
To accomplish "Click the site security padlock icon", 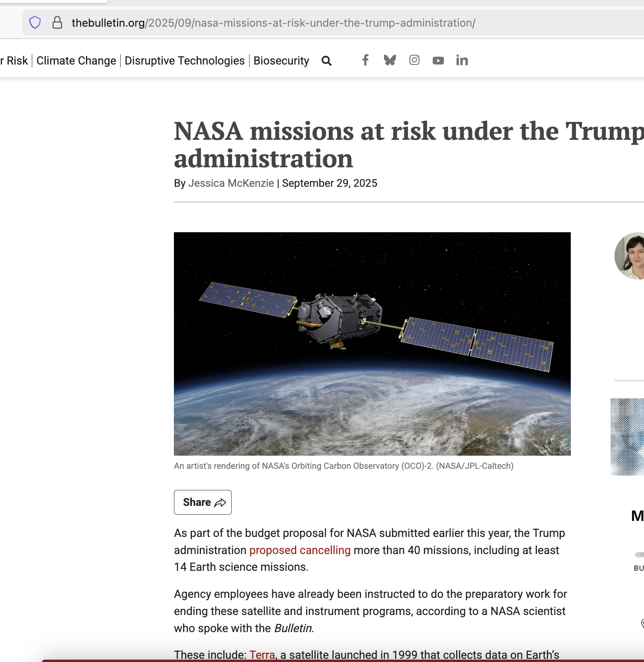I will [57, 23].
